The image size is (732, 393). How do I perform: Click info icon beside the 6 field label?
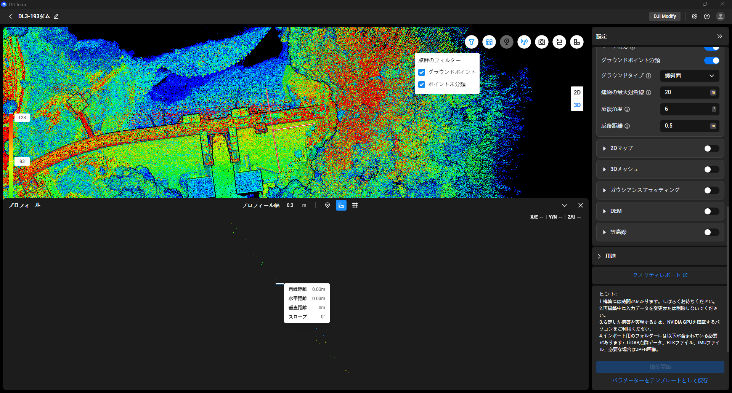coord(627,109)
